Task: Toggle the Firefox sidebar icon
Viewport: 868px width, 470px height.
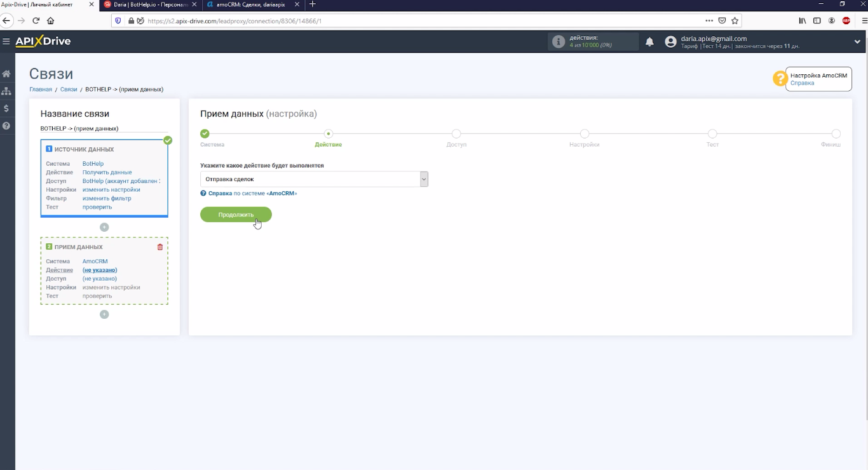Action: [x=817, y=20]
